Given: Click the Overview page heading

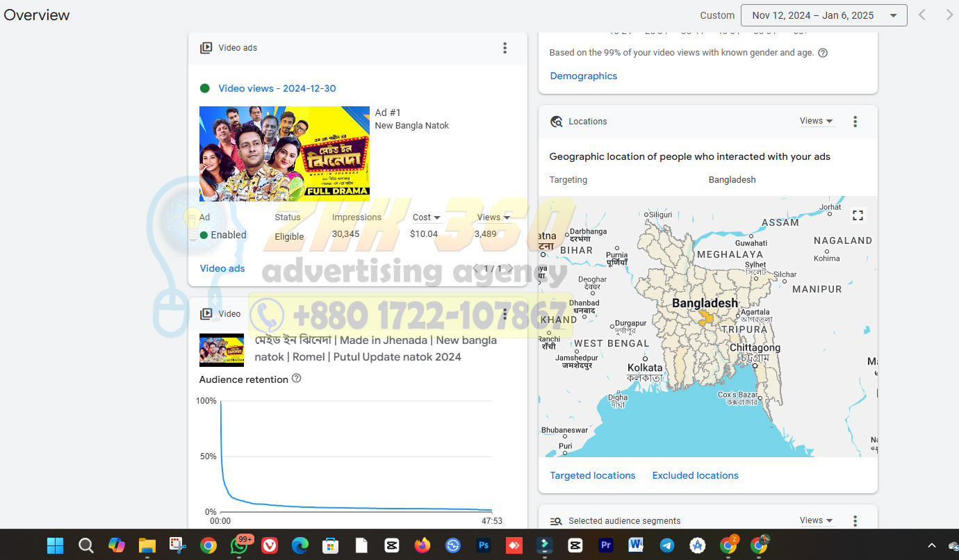Looking at the screenshot, I should (37, 15).
